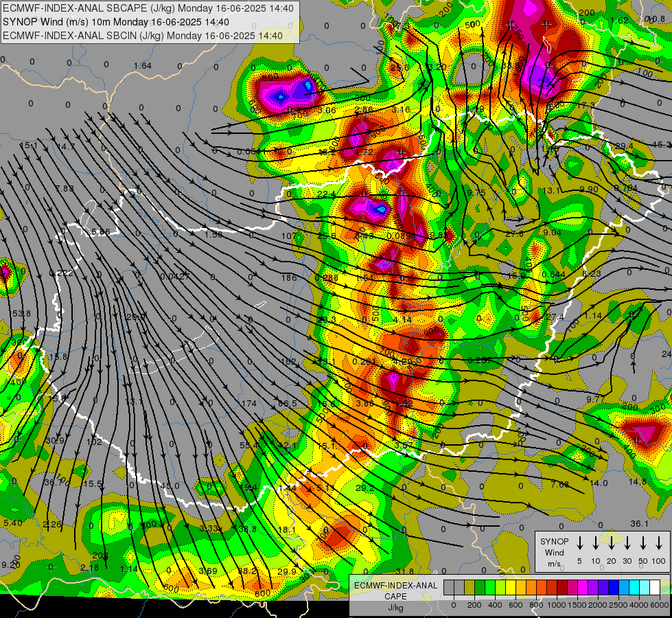The image size is (672, 618).
Task: Click the map value '7.68'
Action: (559, 484)
